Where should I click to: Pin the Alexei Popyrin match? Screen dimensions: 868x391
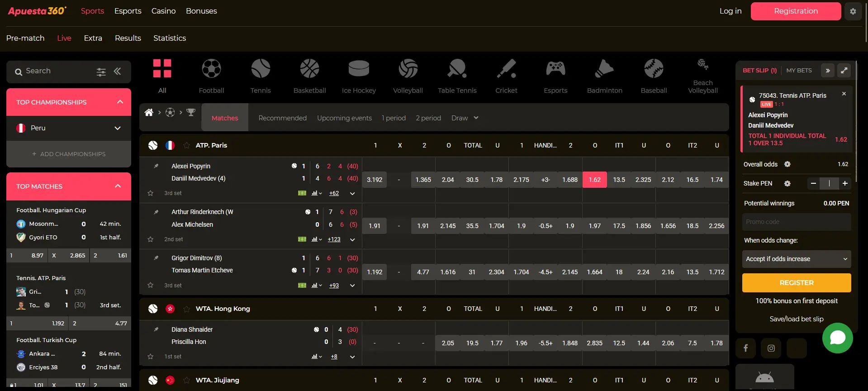(156, 166)
